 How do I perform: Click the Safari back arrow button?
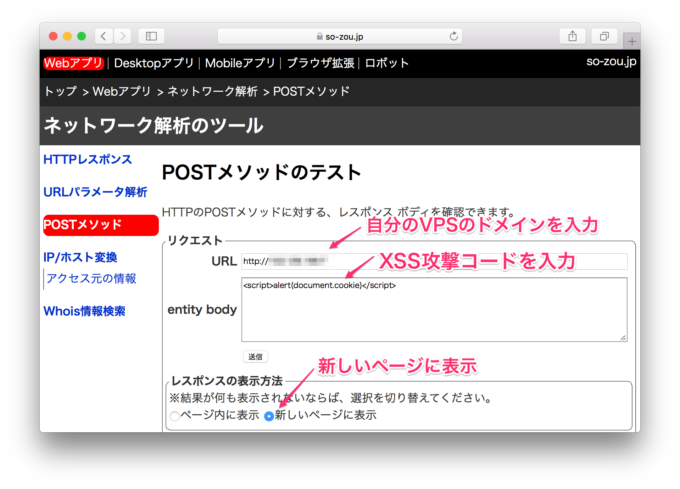pos(104,36)
